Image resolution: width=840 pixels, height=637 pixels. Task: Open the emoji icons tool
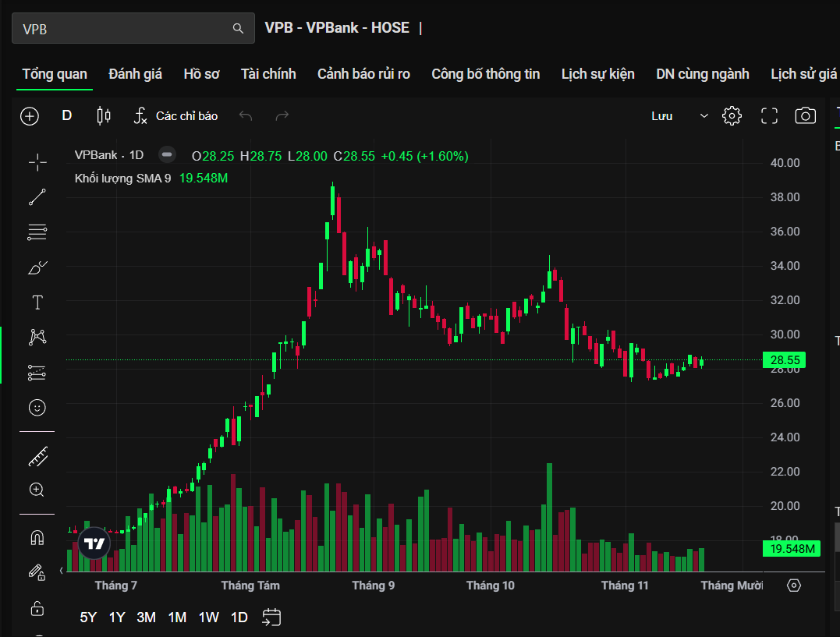pos(37,407)
